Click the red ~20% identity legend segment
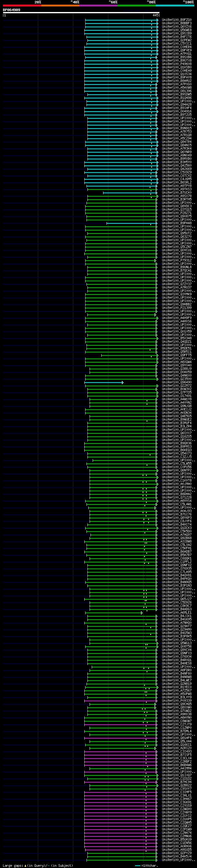The width and height of the screenshot is (197, 868). click(22, 6)
